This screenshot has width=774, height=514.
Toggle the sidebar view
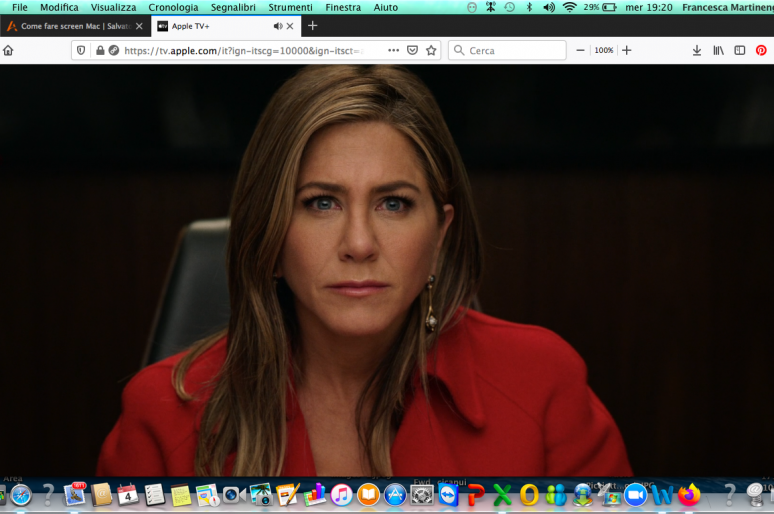pyautogui.click(x=739, y=50)
